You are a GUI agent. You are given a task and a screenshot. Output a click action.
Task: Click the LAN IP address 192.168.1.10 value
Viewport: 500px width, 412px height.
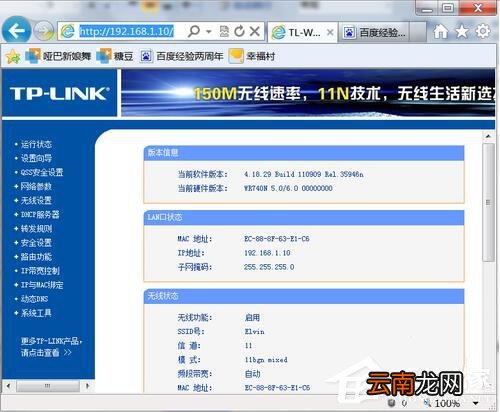267,253
